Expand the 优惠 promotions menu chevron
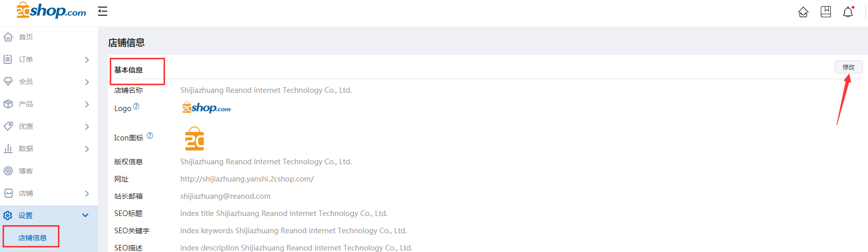868x252 pixels. [x=87, y=126]
